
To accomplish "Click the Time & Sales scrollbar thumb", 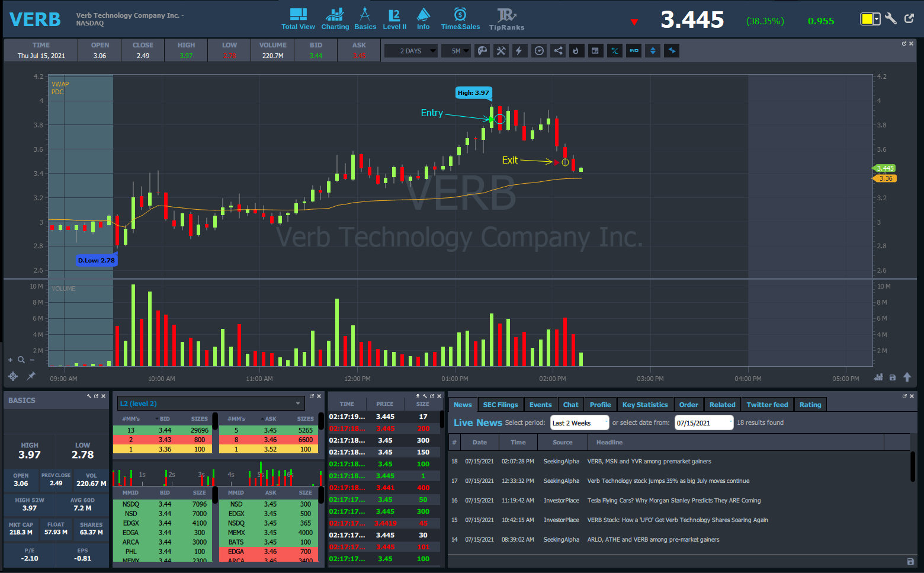I will pyautogui.click(x=442, y=419).
